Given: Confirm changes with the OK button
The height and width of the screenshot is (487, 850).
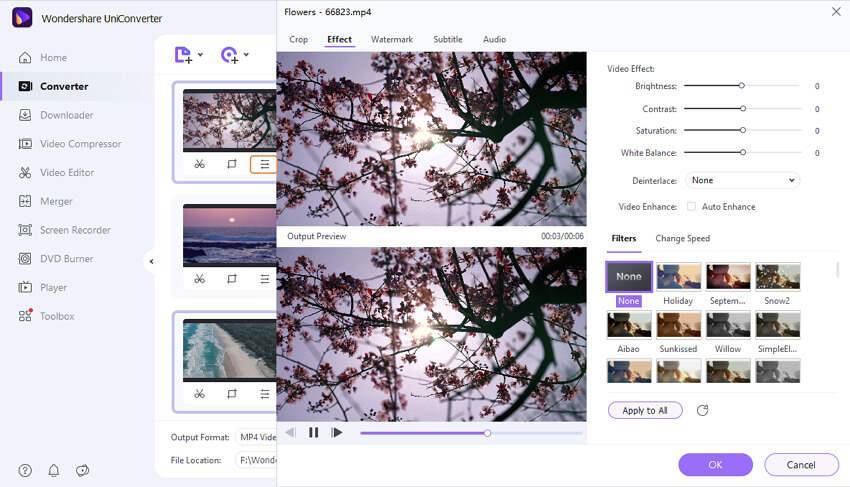Looking at the screenshot, I should click(715, 465).
